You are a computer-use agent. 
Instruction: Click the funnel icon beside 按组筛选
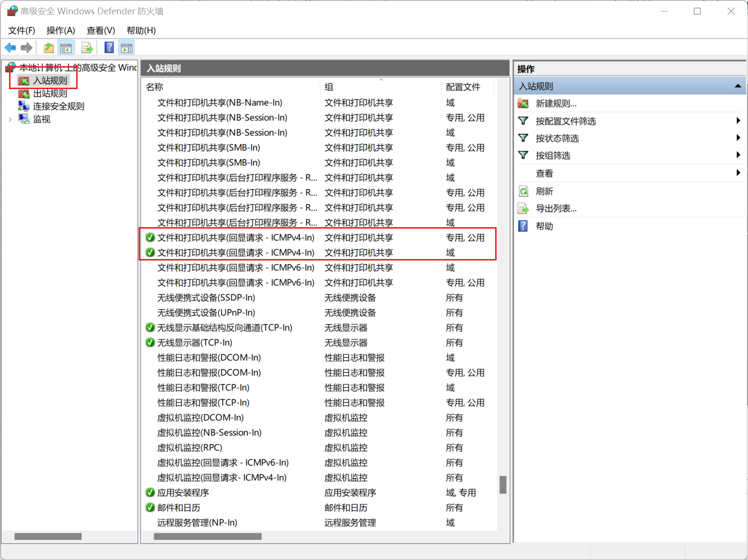click(x=523, y=155)
